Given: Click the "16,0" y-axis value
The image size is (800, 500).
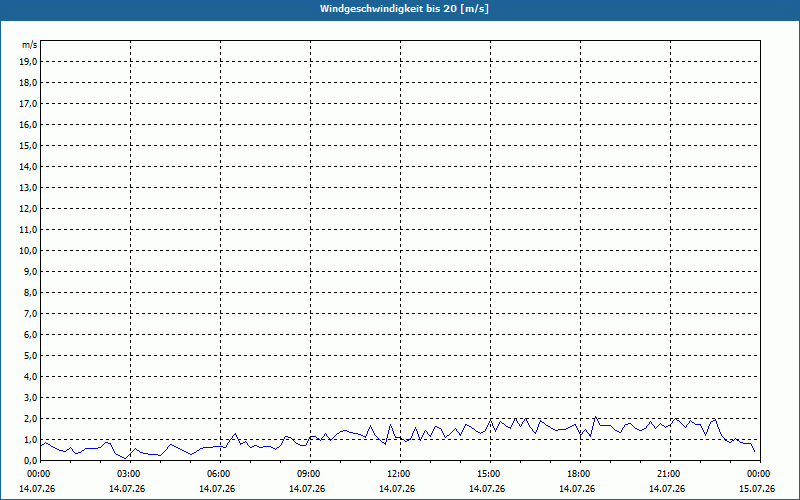Looking at the screenshot, I should [28, 124].
